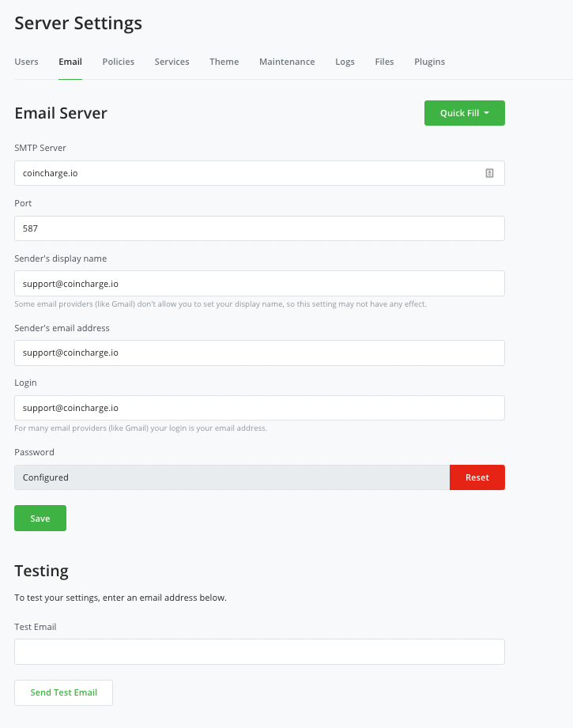The image size is (573, 728).
Task: Click the Server Settings heading
Action: (78, 23)
